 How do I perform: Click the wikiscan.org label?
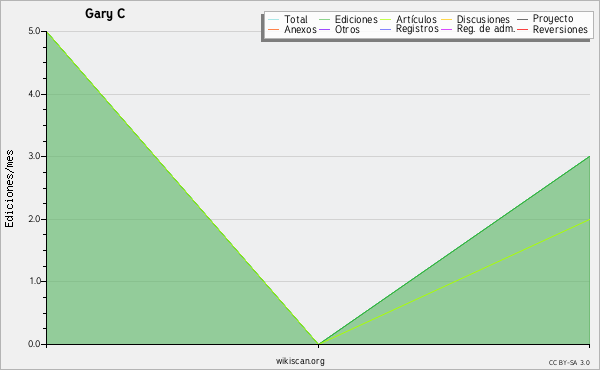[300, 361]
